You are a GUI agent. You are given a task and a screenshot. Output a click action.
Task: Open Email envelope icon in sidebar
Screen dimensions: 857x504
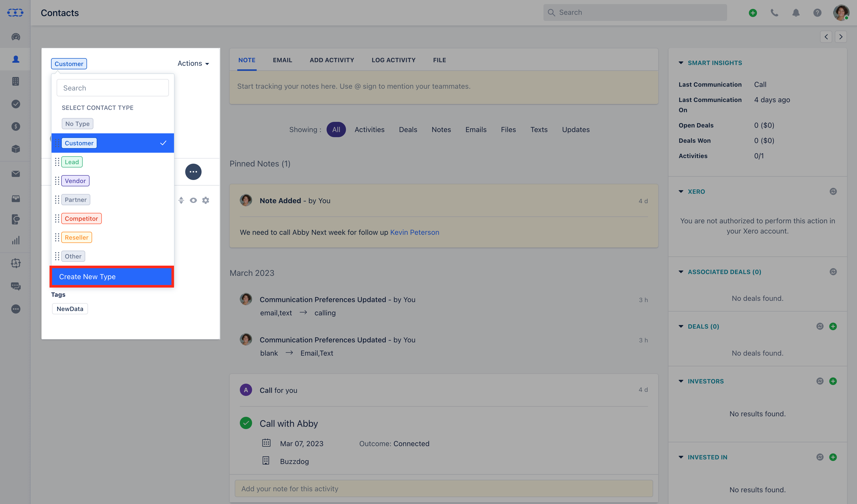(x=16, y=174)
